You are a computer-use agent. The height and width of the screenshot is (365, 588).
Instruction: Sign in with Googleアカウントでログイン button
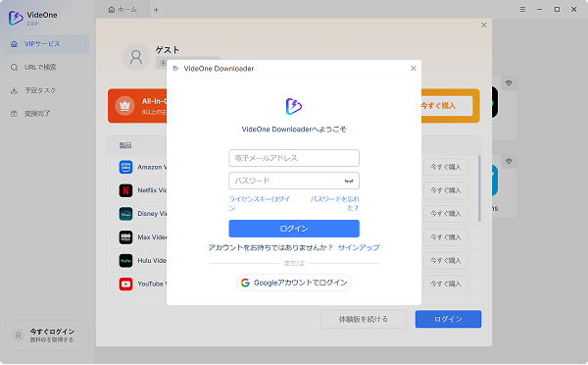pos(294,283)
